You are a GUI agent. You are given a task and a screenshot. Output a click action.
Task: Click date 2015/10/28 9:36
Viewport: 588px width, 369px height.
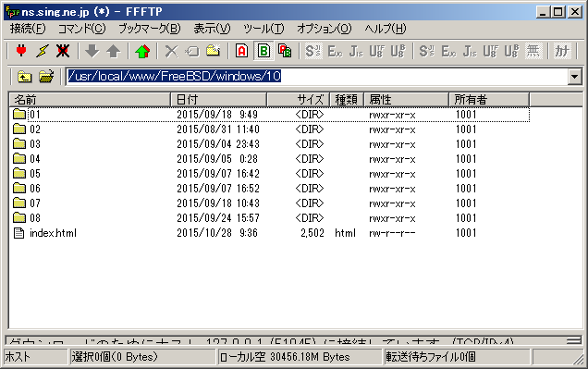(x=217, y=233)
